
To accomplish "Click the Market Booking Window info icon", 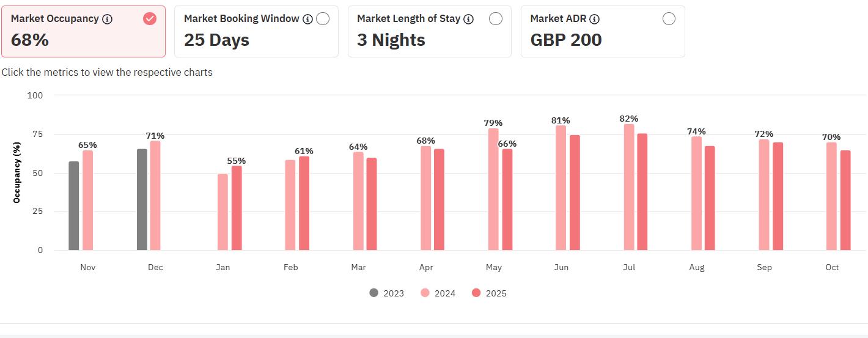I will click(307, 19).
